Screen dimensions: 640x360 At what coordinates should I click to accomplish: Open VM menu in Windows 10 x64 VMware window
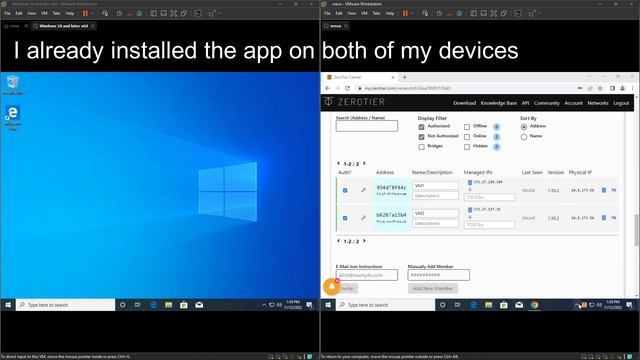(x=44, y=13)
